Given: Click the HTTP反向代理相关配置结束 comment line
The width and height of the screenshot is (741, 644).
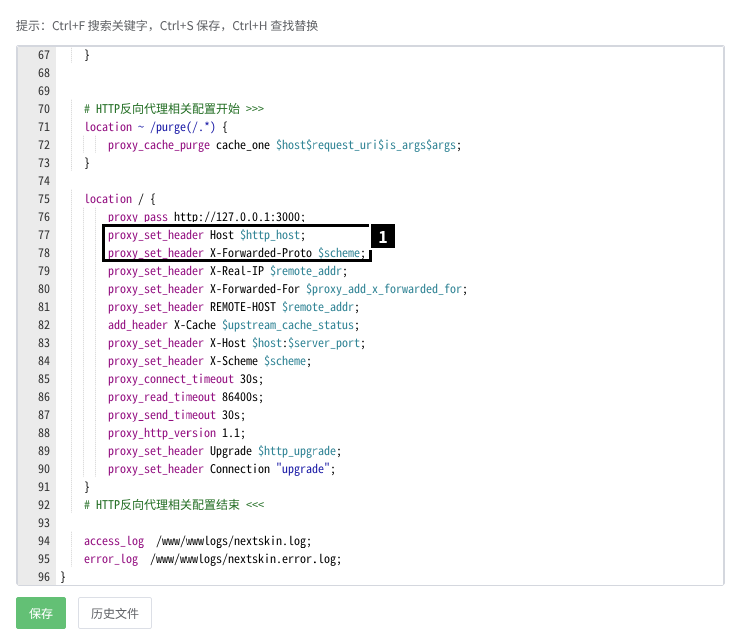Looking at the screenshot, I should pos(174,505).
